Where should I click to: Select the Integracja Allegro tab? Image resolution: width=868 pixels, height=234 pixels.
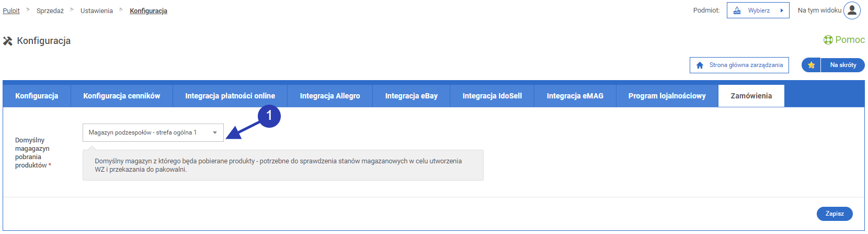(x=330, y=96)
